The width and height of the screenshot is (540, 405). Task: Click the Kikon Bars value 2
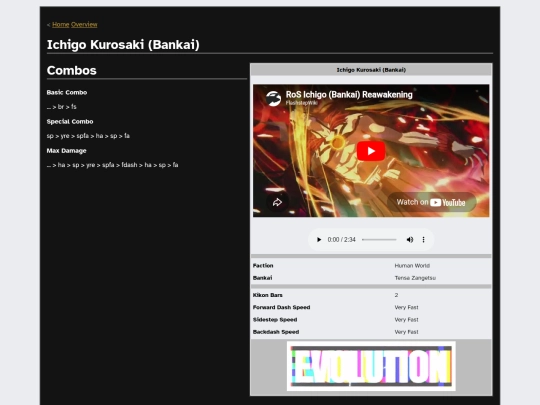click(x=396, y=295)
